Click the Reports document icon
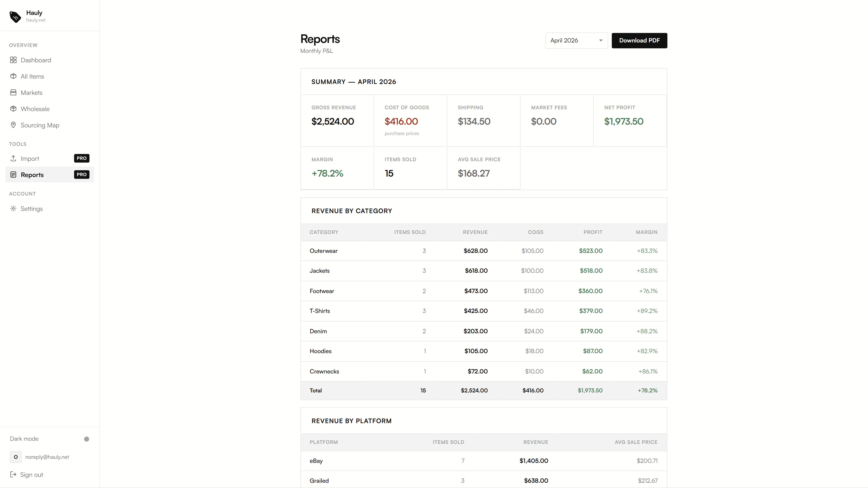 point(13,174)
